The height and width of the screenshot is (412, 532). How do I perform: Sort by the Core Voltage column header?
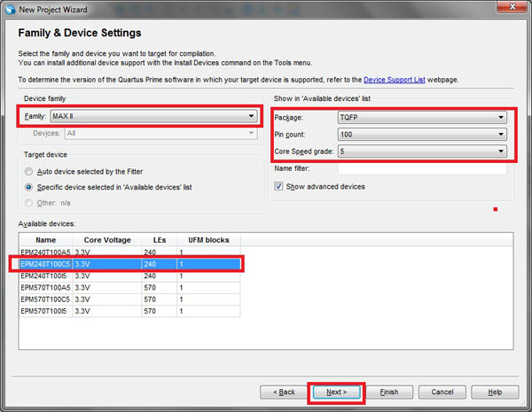tap(107, 240)
